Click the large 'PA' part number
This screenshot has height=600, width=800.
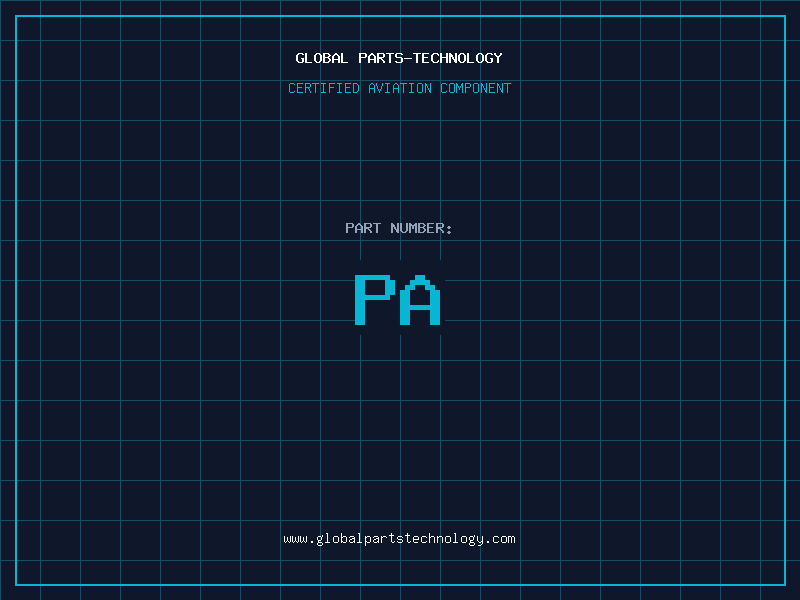[x=397, y=299]
